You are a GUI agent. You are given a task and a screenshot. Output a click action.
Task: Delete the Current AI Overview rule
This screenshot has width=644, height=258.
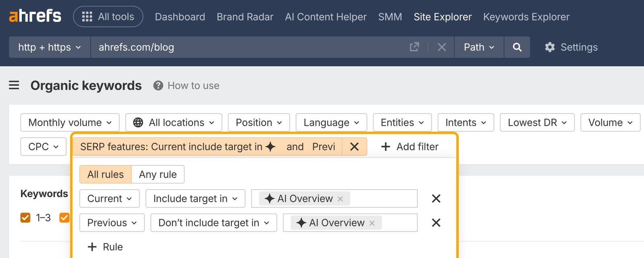[436, 198]
